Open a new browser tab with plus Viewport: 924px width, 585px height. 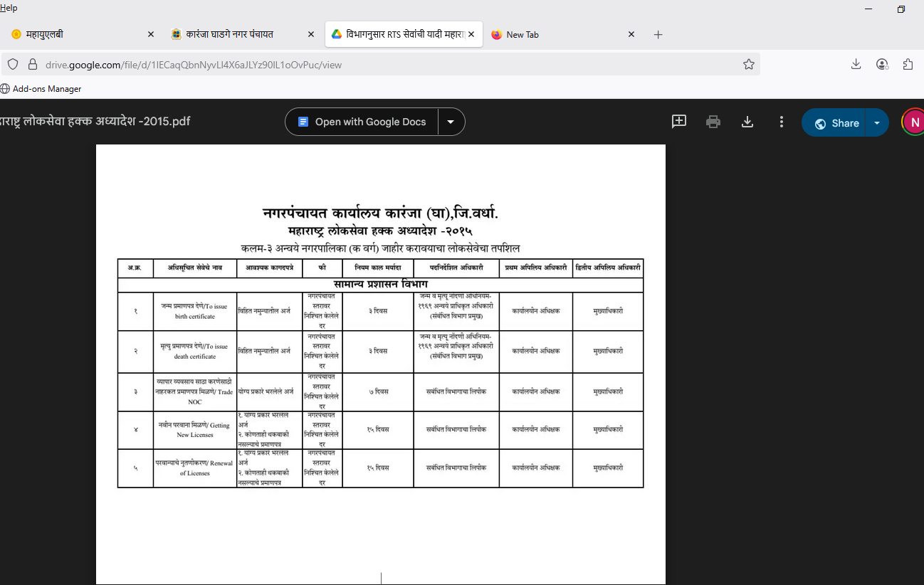(x=658, y=34)
